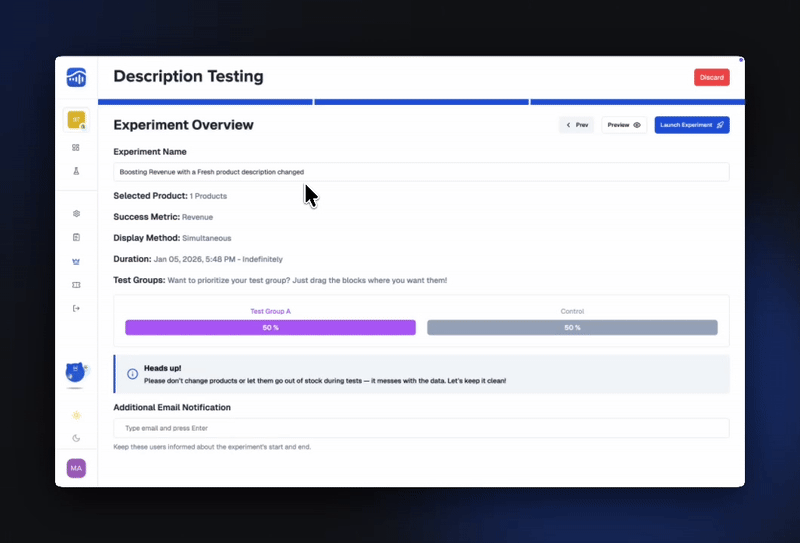Click the Additional Email Notification input field
The height and width of the screenshot is (543, 800).
(x=421, y=428)
